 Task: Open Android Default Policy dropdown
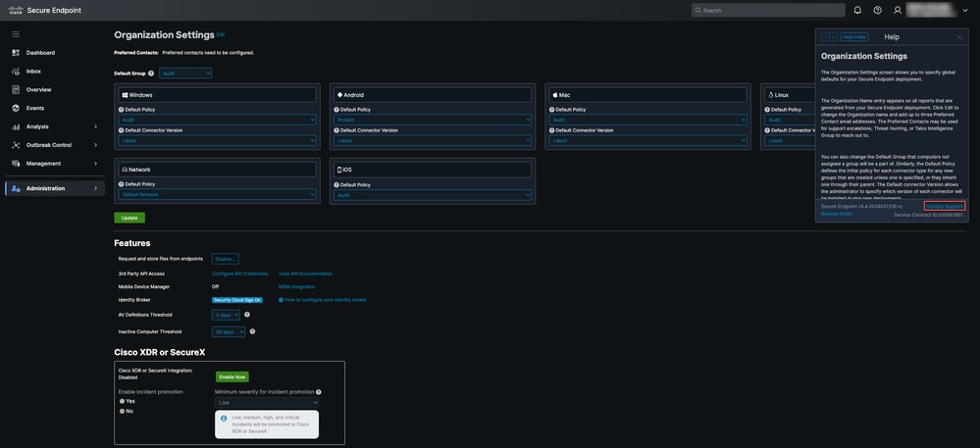(433, 120)
